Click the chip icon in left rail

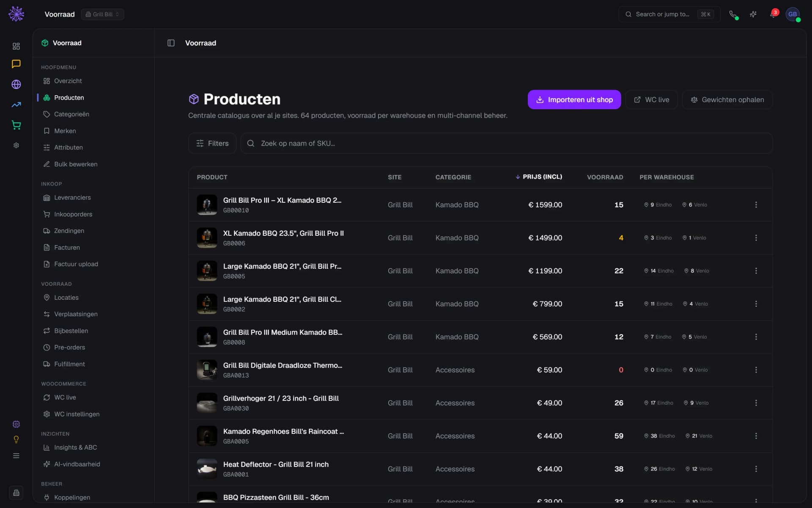16,424
